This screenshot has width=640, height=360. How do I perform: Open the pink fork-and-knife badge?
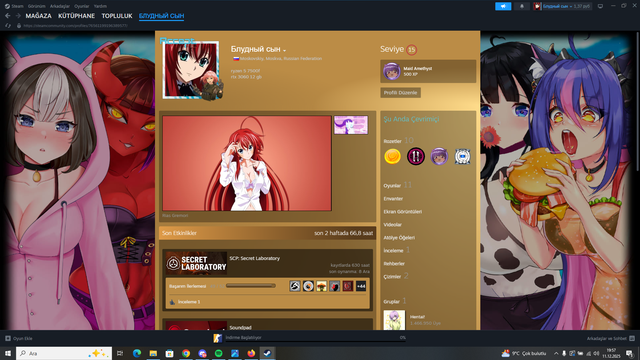click(416, 156)
